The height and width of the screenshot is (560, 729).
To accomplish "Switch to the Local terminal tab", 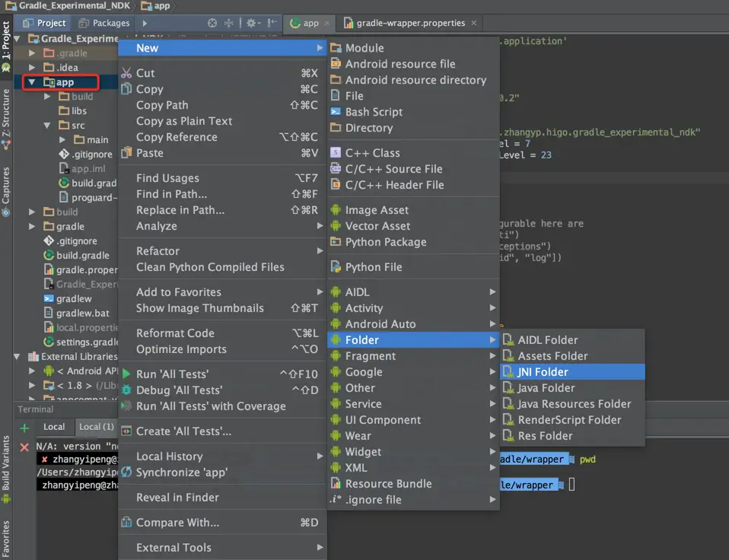I will point(54,427).
